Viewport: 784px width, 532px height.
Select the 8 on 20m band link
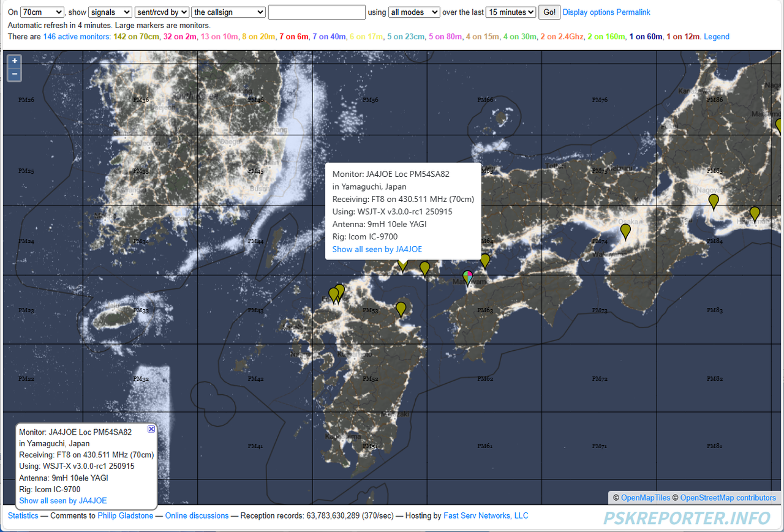[258, 37]
